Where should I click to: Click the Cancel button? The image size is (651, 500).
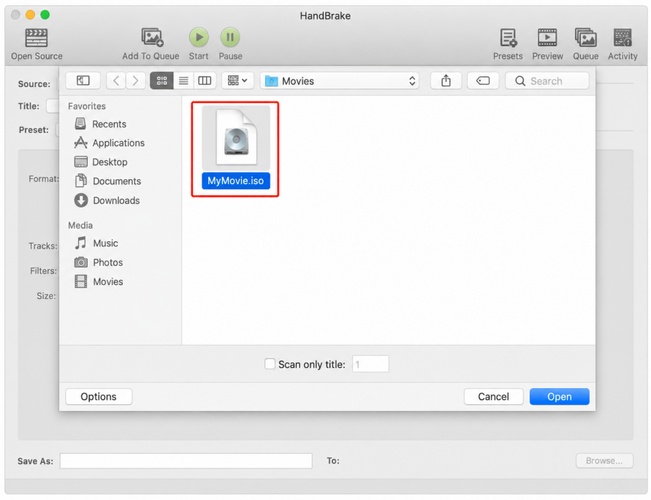(x=493, y=397)
